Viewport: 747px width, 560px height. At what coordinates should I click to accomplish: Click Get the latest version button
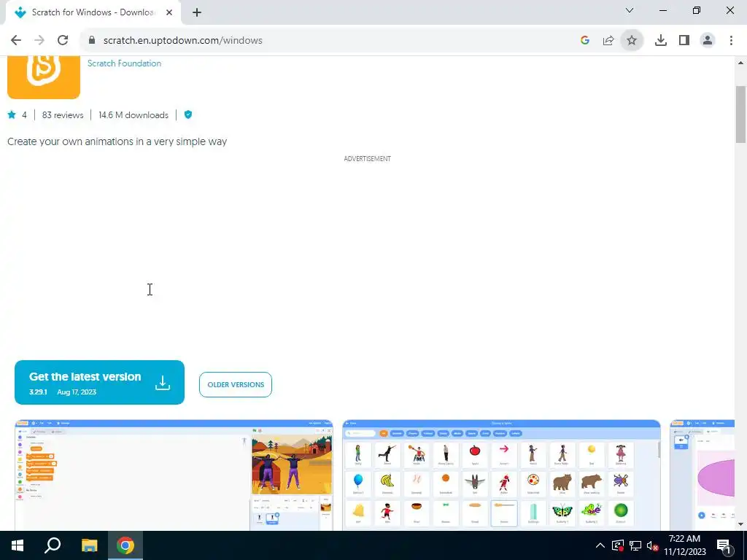pos(99,382)
